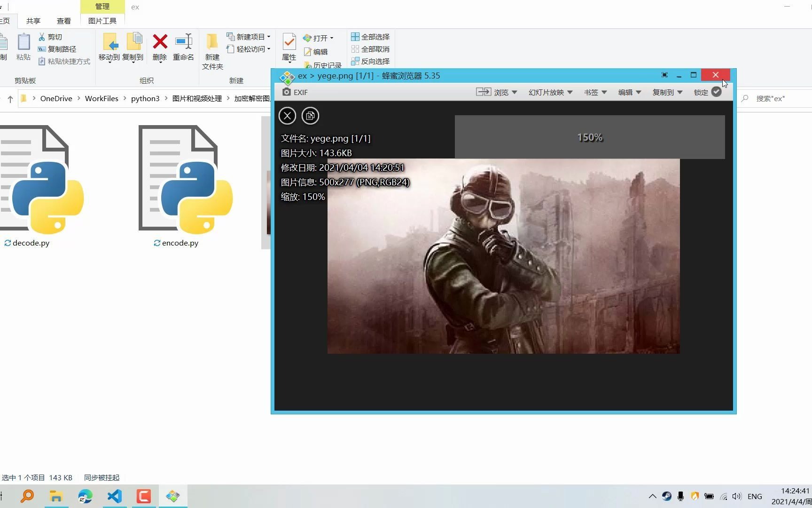Viewport: 812px width, 508px height.
Task: Click the 150% zoom indicator overlay
Action: pos(590,137)
